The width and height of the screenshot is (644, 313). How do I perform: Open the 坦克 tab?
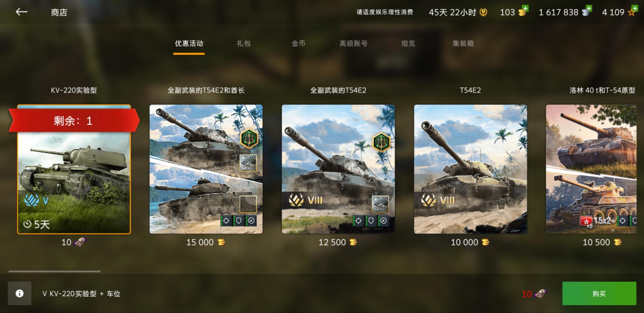[408, 43]
